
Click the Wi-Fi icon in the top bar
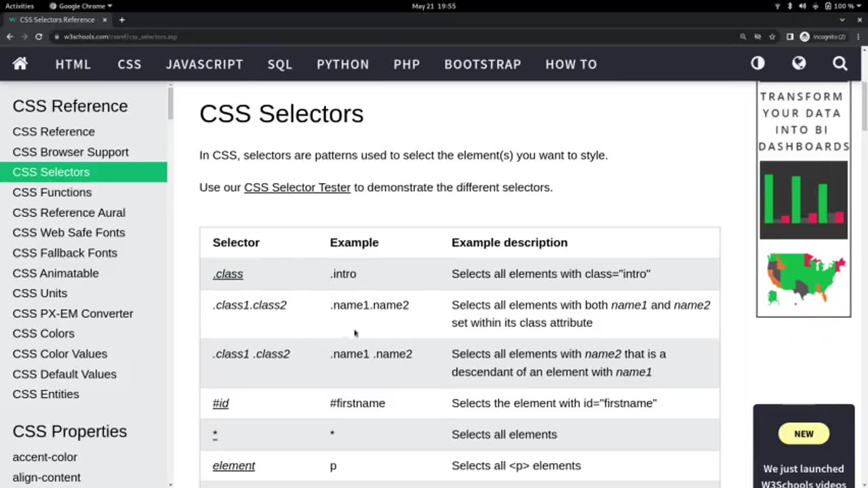(778, 6)
